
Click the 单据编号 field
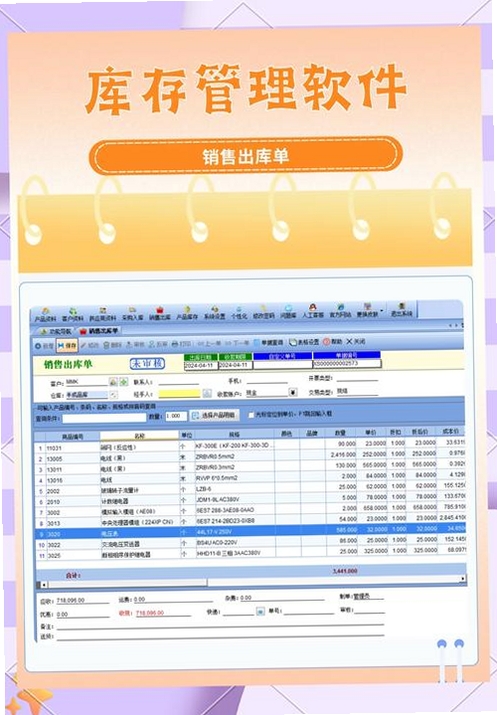click(347, 364)
